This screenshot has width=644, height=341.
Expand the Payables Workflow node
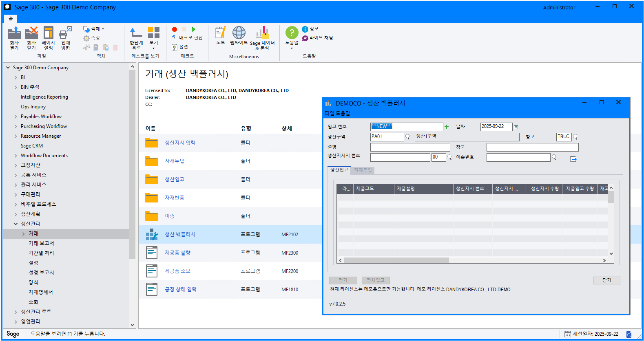[x=16, y=117]
